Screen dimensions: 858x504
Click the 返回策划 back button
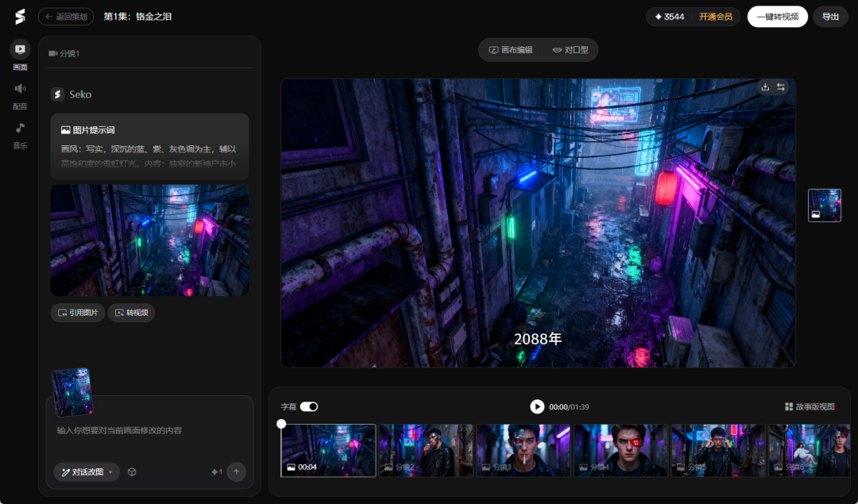coord(66,17)
